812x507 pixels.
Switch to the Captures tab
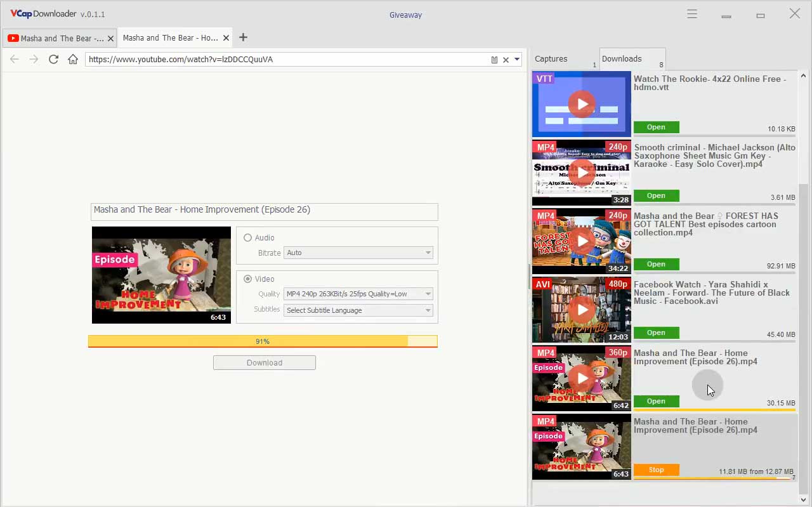(x=551, y=59)
